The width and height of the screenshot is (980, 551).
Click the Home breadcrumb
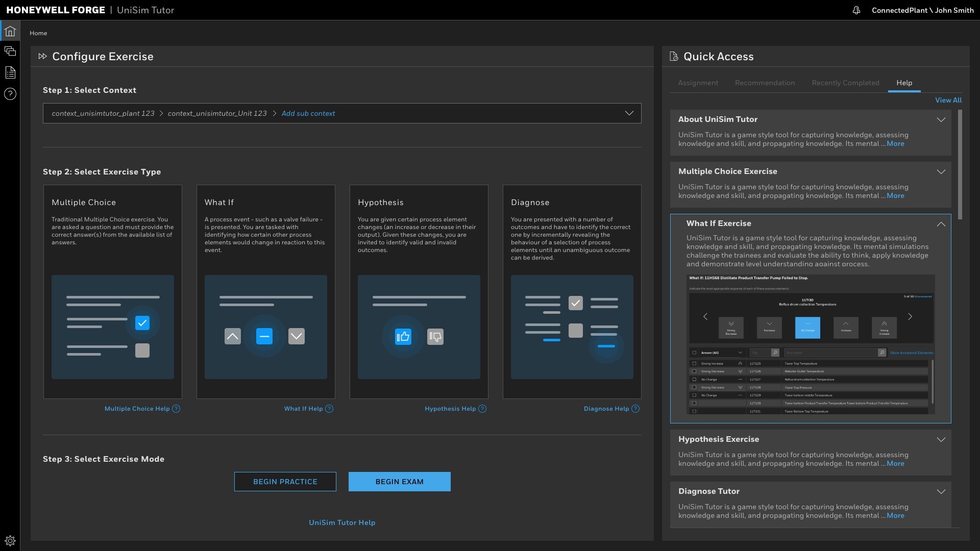click(38, 33)
